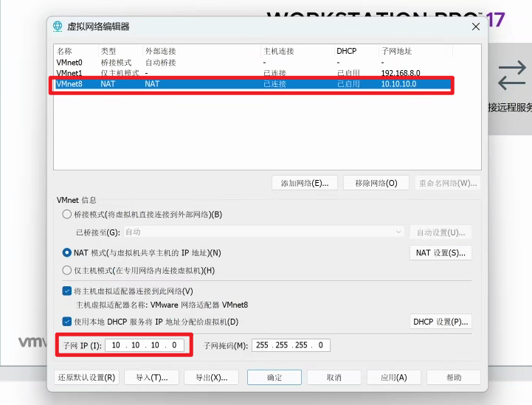Click the 添加网络(E)... button

305,183
